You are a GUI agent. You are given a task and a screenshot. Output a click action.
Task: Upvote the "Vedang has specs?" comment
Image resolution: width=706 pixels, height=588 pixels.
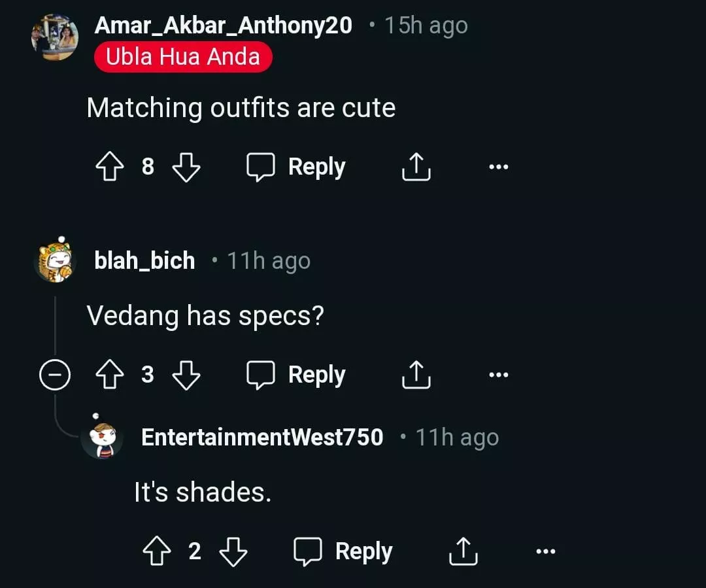(x=109, y=375)
